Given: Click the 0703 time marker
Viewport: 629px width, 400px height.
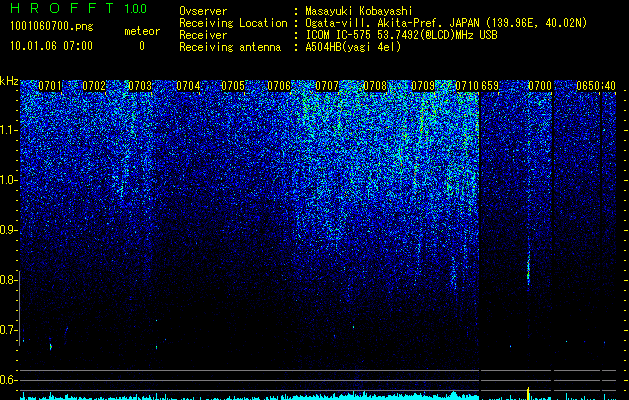Looking at the screenshot, I should 140,86.
